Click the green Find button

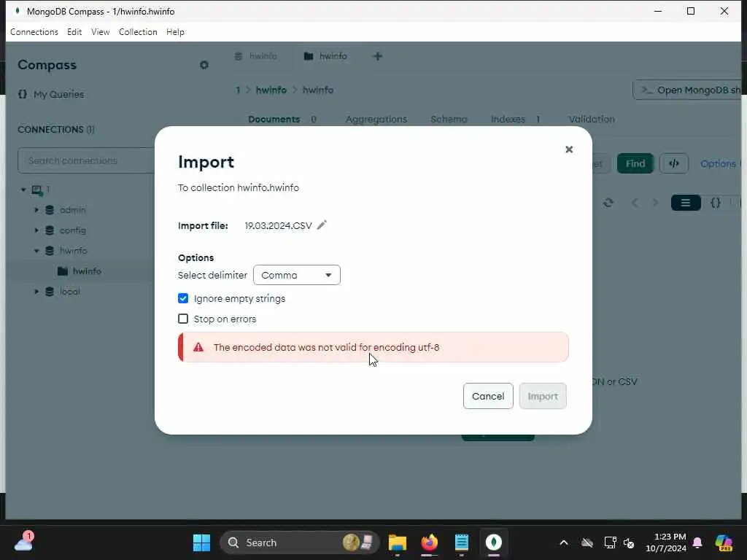coord(635,163)
